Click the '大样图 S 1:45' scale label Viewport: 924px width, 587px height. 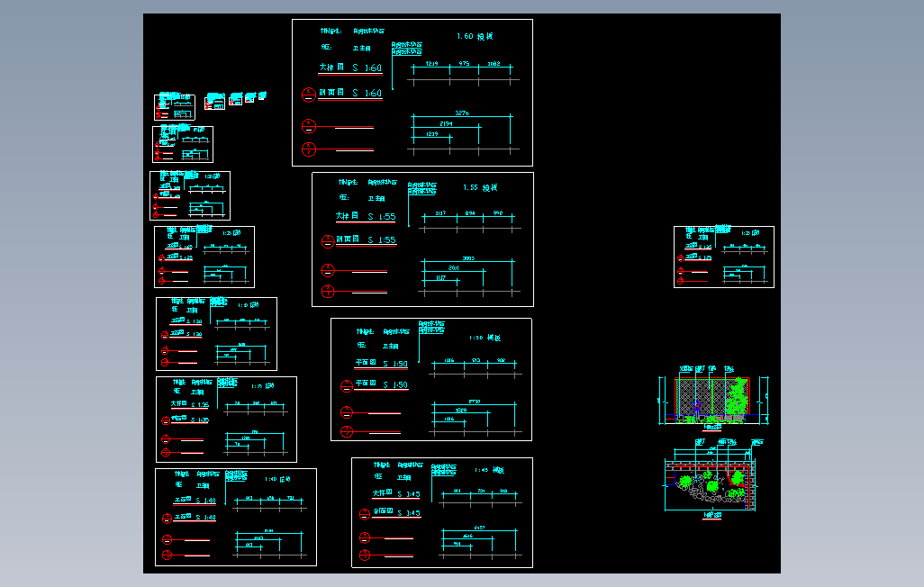coord(396,494)
